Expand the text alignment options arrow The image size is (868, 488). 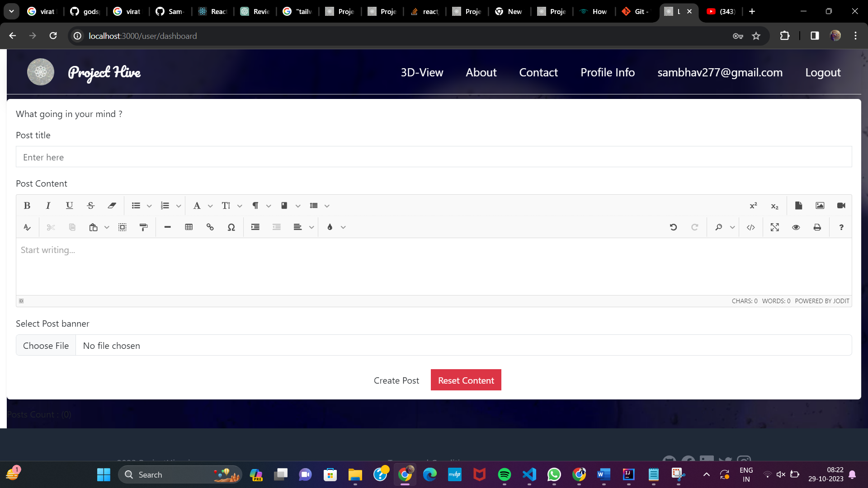(311, 228)
